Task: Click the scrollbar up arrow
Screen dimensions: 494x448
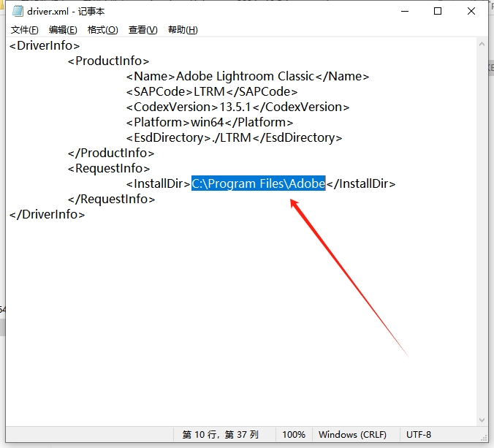Action: pyautogui.click(x=482, y=45)
